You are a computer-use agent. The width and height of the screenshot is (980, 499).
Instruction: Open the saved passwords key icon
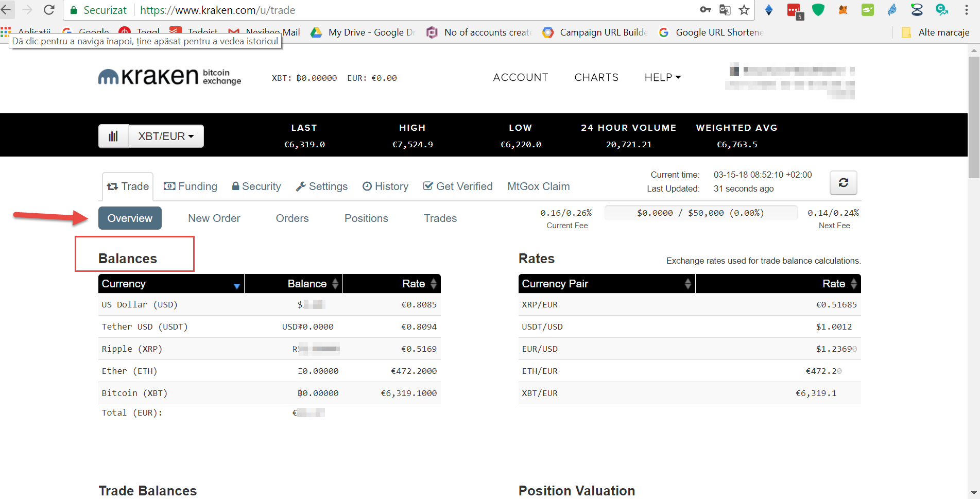706,10
